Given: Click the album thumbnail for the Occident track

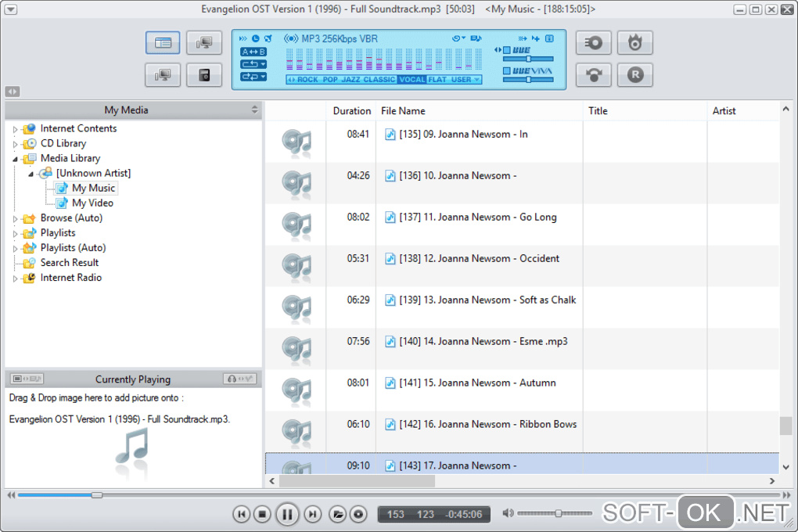Looking at the screenshot, I should [297, 266].
